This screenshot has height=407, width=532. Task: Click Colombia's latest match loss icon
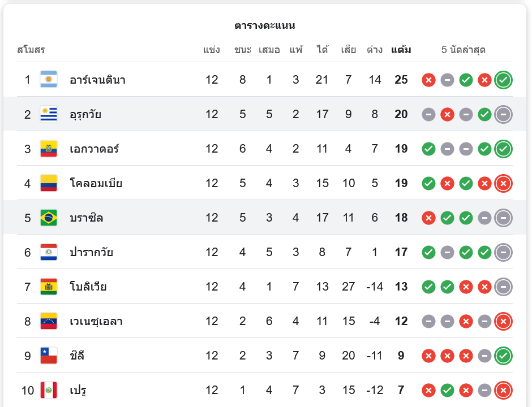(x=503, y=183)
